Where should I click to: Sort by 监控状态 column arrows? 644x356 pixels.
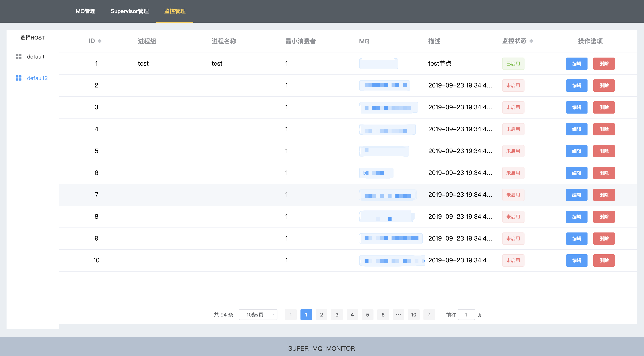(x=531, y=41)
